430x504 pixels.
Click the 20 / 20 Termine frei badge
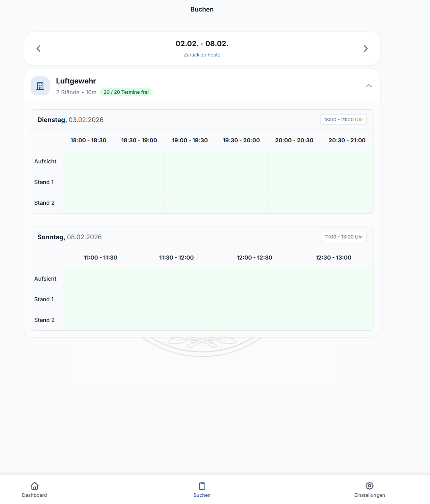(x=126, y=92)
